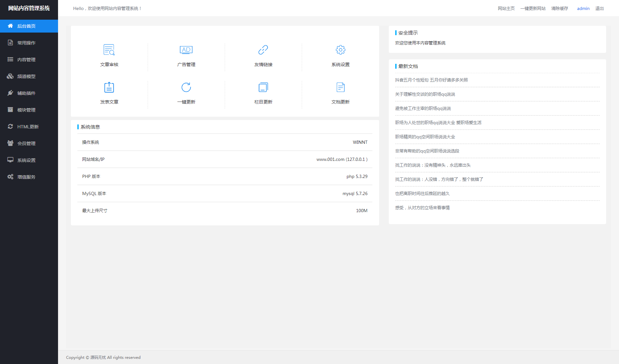Select the 栏目更新 icon tile
This screenshot has width=619, height=364.
(x=263, y=87)
